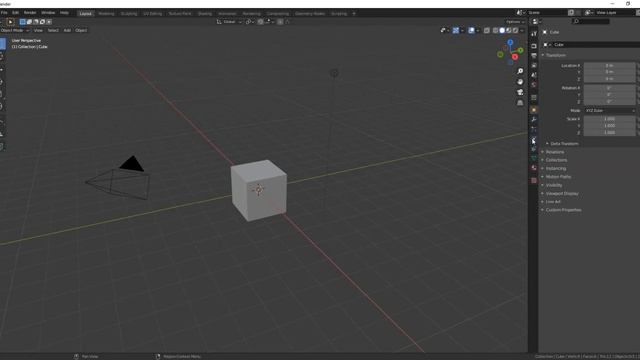Click the red X axis on navigation gizmo
The image size is (640, 360).
tap(515, 57)
